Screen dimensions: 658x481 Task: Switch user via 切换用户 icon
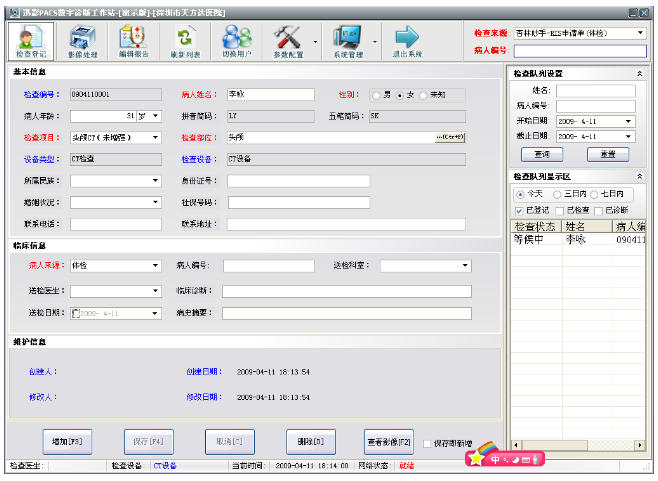pyautogui.click(x=237, y=41)
